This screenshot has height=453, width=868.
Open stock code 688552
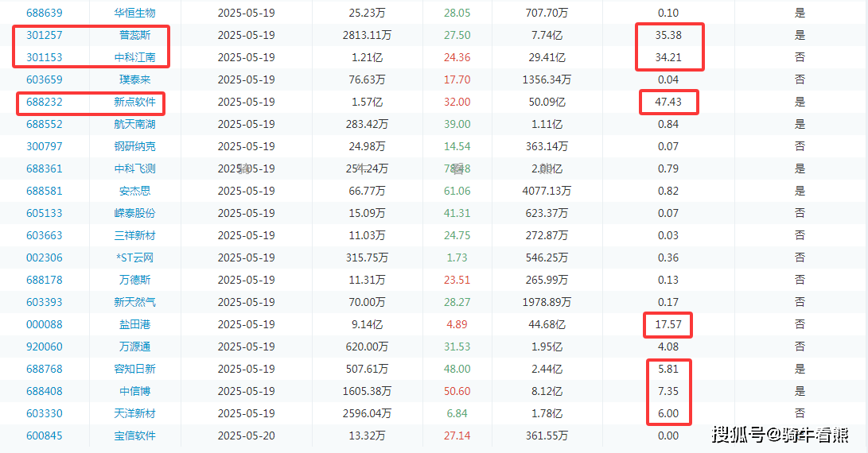45,124
